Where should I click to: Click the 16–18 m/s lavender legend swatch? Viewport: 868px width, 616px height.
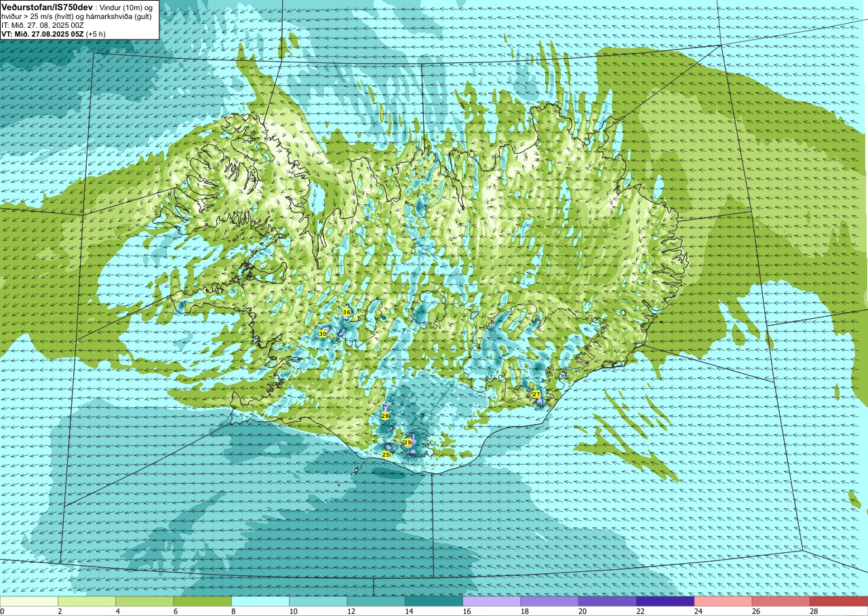click(x=492, y=601)
